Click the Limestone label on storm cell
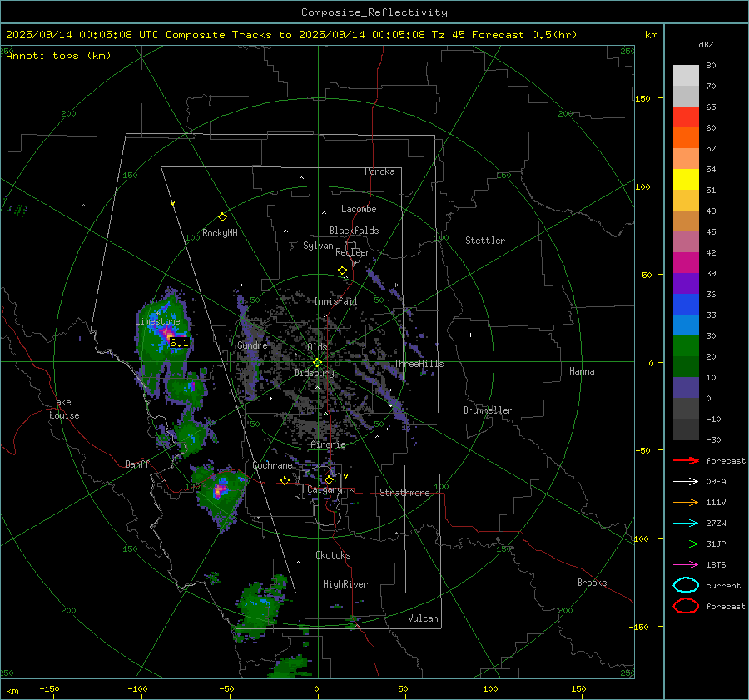 click(x=157, y=321)
